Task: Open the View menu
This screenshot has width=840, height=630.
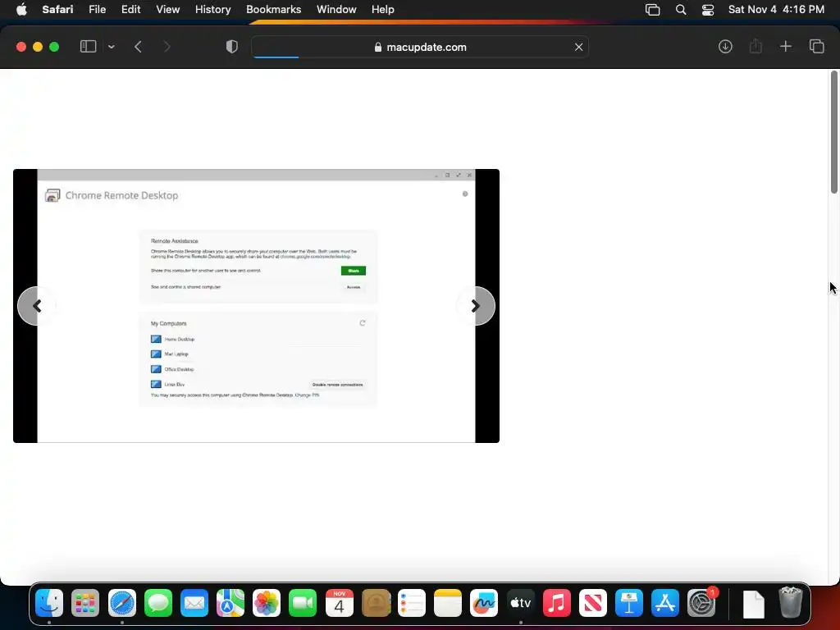Action: pyautogui.click(x=167, y=9)
